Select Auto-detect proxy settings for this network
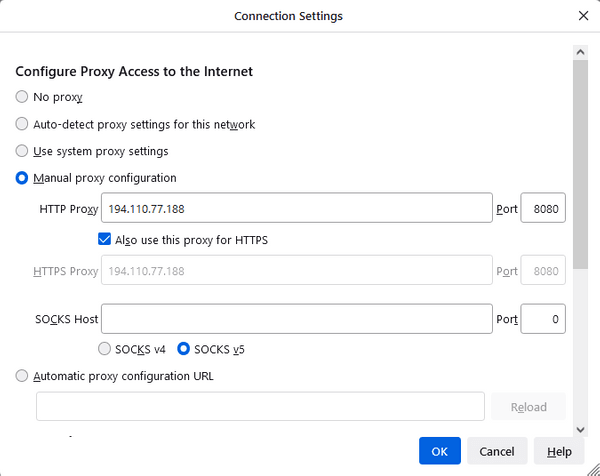600x476 pixels. [22, 124]
